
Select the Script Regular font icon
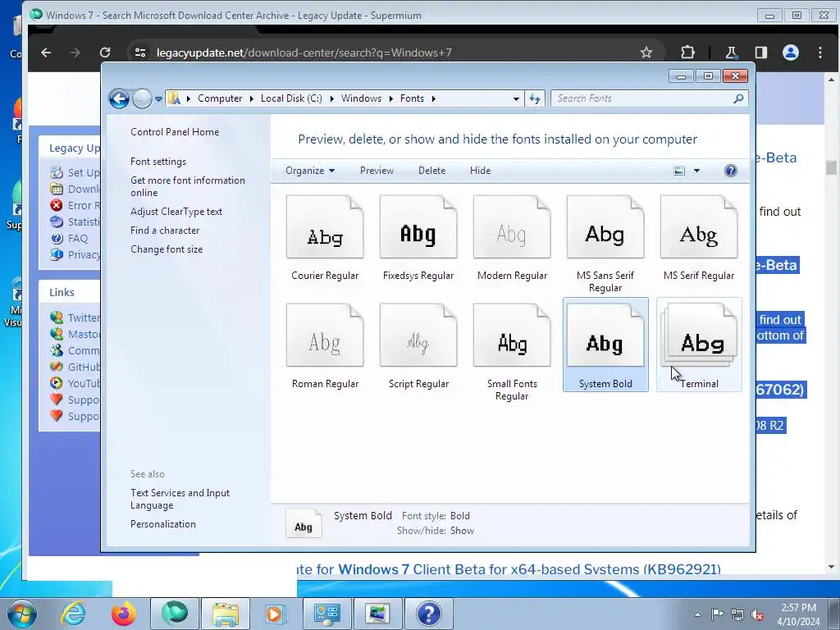[x=418, y=336]
